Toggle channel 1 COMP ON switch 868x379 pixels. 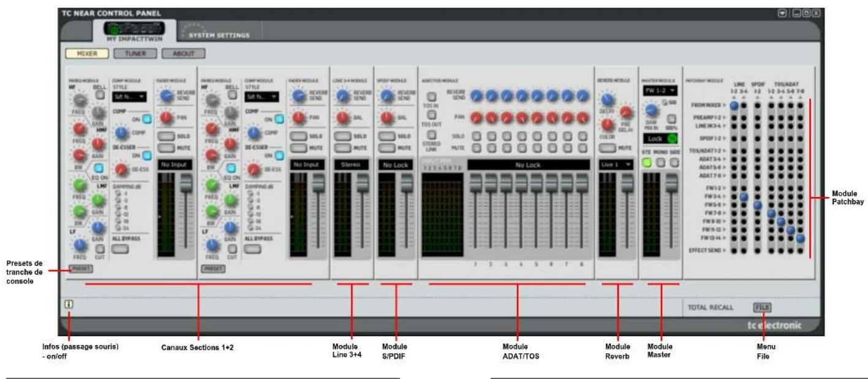[x=147, y=120]
